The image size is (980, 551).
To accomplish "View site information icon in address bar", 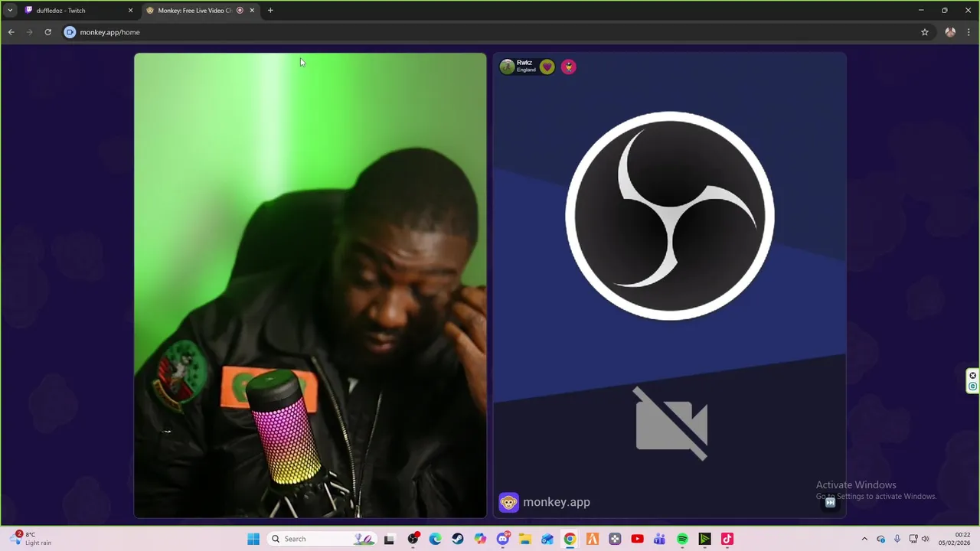I will tap(70, 32).
